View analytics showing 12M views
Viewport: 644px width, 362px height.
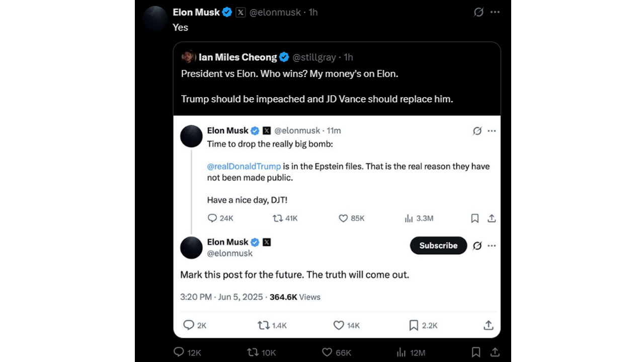coord(401,352)
